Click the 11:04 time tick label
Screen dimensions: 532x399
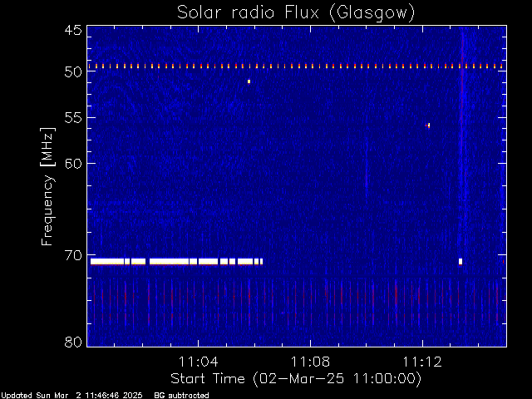click(198, 362)
